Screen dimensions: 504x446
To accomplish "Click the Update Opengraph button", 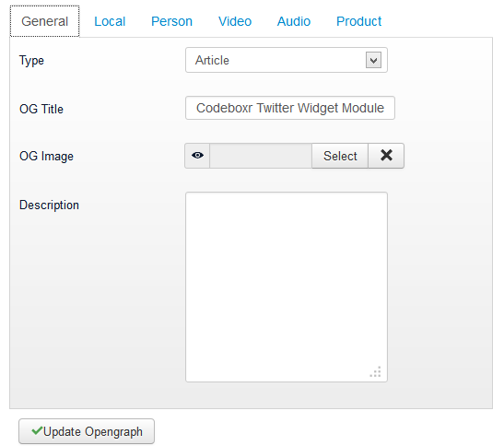I will click(87, 431).
